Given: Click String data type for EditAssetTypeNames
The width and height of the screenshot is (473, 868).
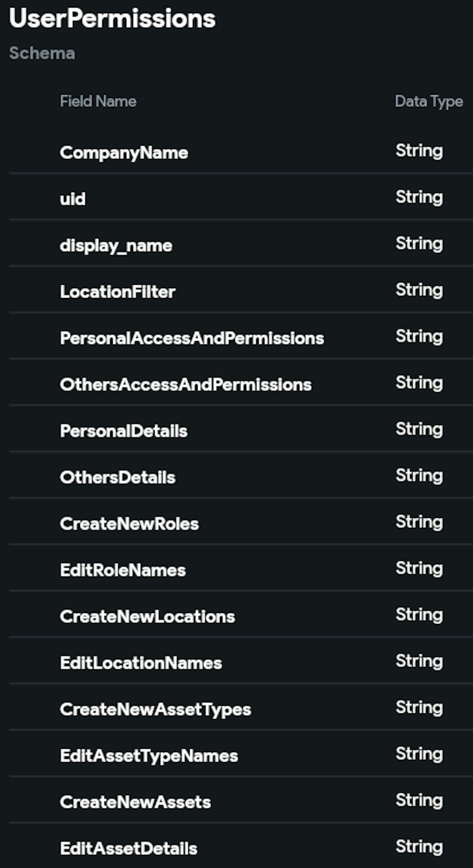Looking at the screenshot, I should [x=419, y=754].
